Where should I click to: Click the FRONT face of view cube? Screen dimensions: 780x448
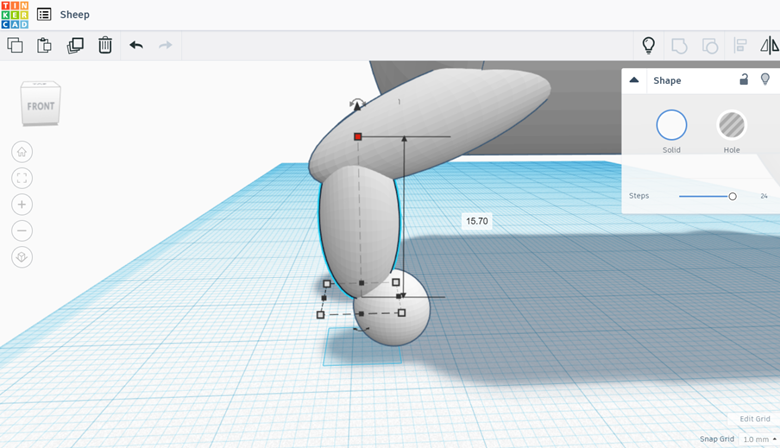tap(41, 106)
